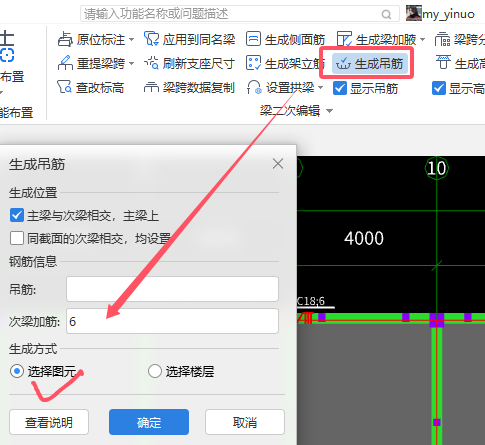The height and width of the screenshot is (445, 485).
Task: Click the 生成侧面筋 icon
Action: (253, 39)
